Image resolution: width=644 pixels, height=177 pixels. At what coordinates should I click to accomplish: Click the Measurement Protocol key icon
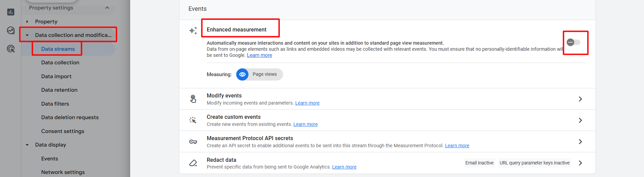coord(193,141)
